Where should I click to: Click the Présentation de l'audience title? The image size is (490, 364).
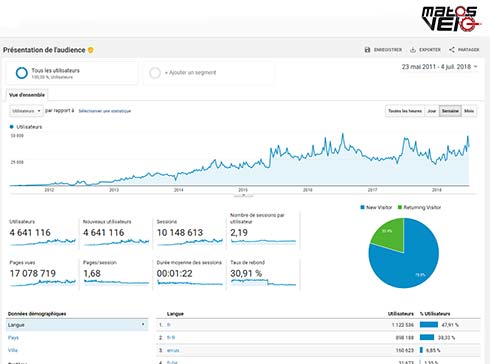click(x=44, y=50)
